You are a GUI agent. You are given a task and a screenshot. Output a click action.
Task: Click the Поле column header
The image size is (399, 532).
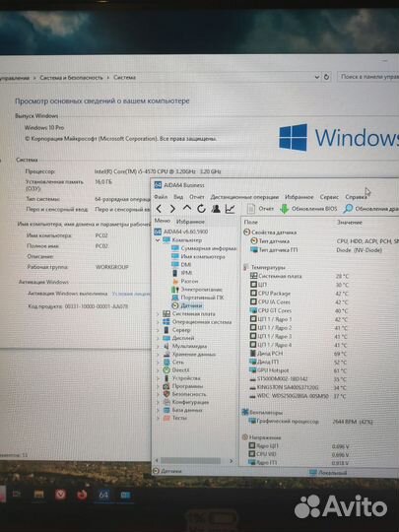[251, 222]
